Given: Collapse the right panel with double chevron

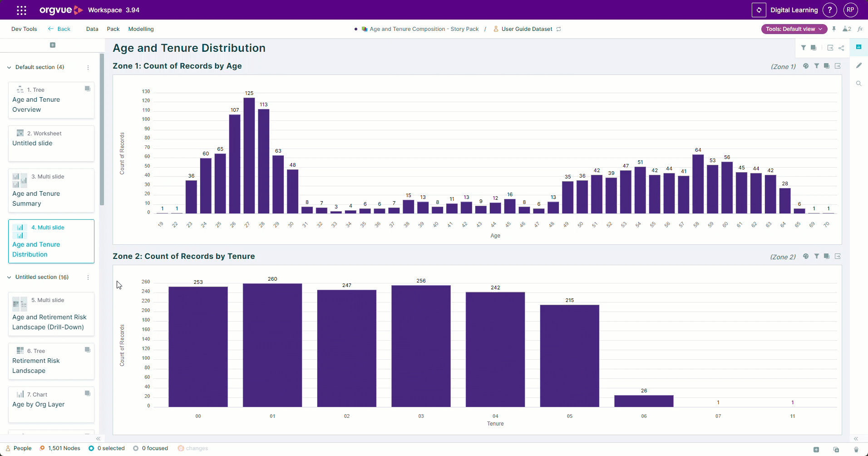Looking at the screenshot, I should coord(856,439).
